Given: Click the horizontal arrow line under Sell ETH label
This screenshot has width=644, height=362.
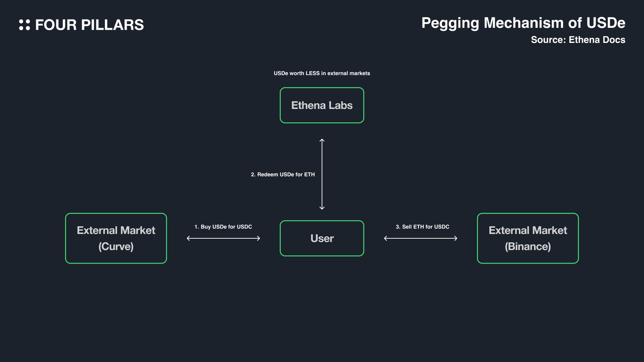Looking at the screenshot, I should coord(421,238).
